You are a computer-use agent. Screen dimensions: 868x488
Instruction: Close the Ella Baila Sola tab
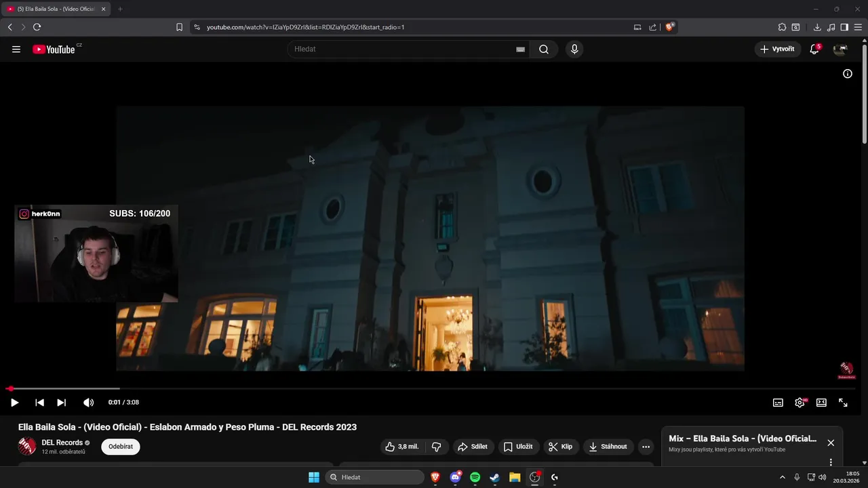104,9
